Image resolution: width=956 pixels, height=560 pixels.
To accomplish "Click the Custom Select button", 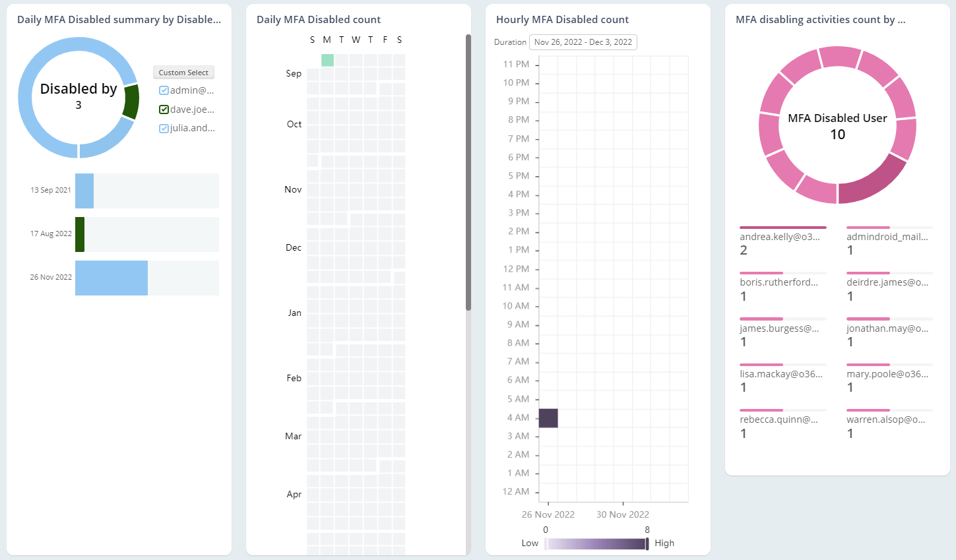I will (183, 73).
